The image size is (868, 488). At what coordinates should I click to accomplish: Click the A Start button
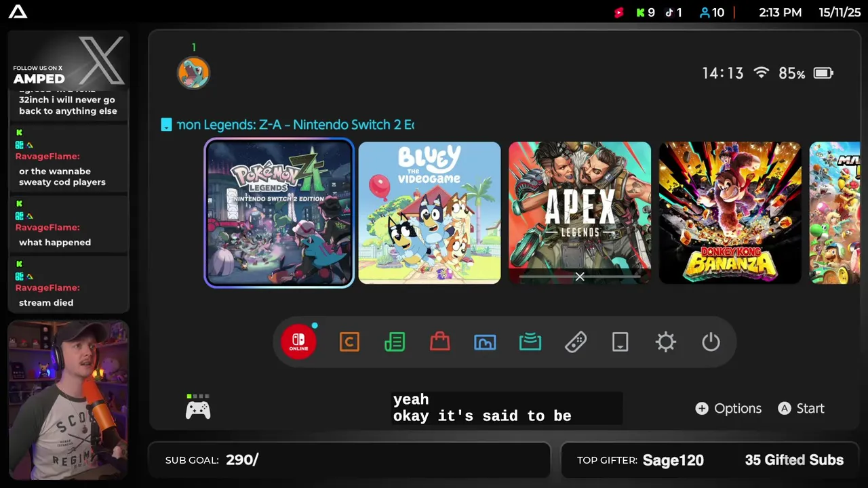(801, 409)
